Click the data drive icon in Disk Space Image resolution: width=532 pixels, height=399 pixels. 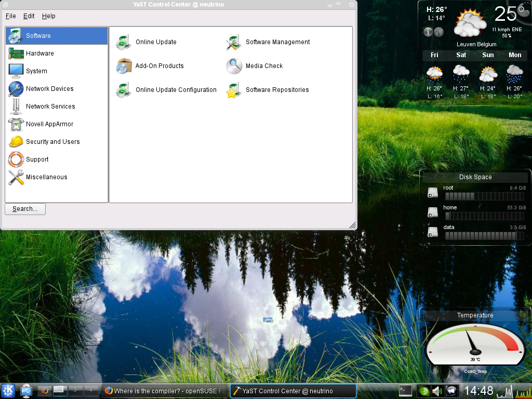click(433, 232)
